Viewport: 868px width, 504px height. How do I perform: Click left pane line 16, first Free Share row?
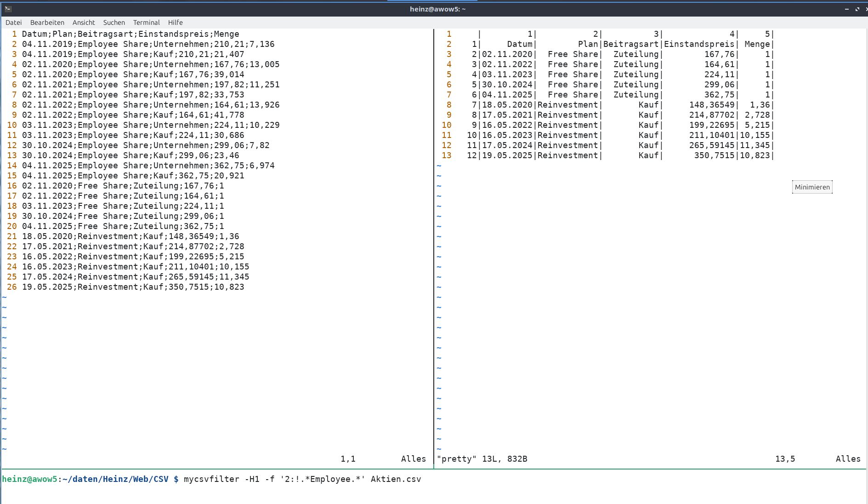click(x=123, y=186)
